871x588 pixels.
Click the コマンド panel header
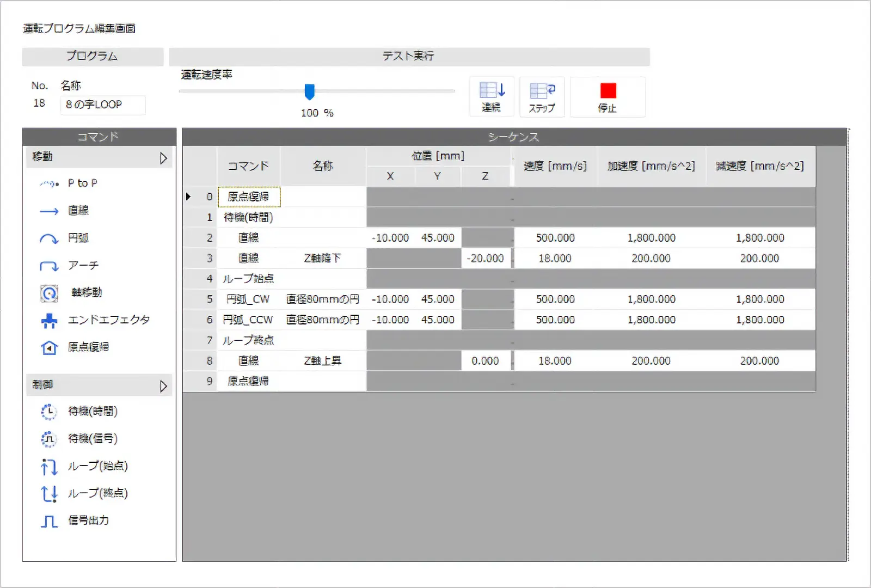(x=99, y=137)
